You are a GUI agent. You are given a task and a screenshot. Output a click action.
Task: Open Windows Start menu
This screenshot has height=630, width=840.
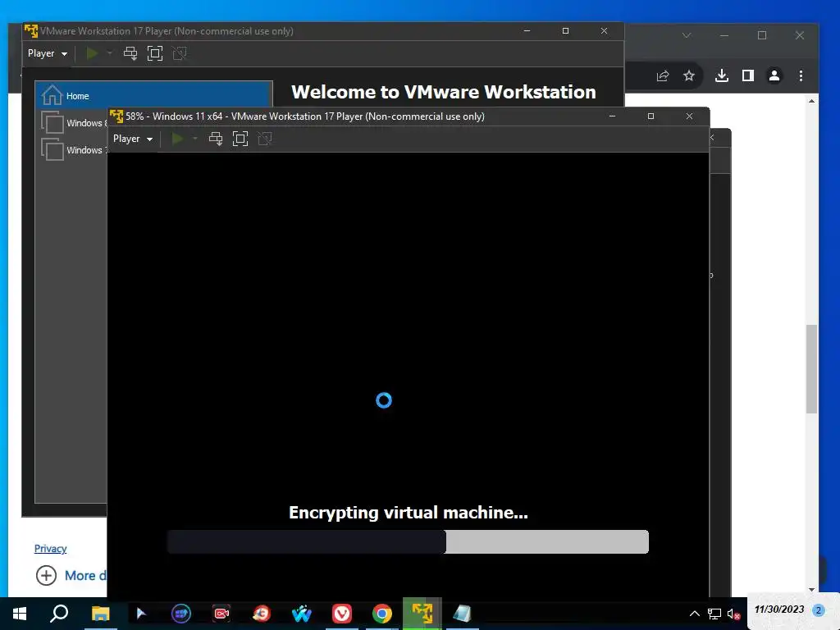coord(20,614)
